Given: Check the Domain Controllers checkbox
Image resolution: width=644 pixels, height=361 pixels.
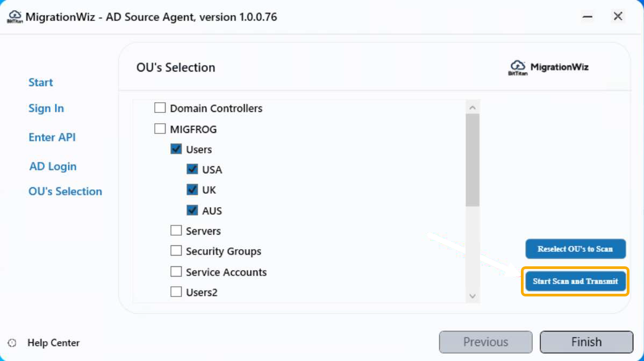Looking at the screenshot, I should coord(160,108).
